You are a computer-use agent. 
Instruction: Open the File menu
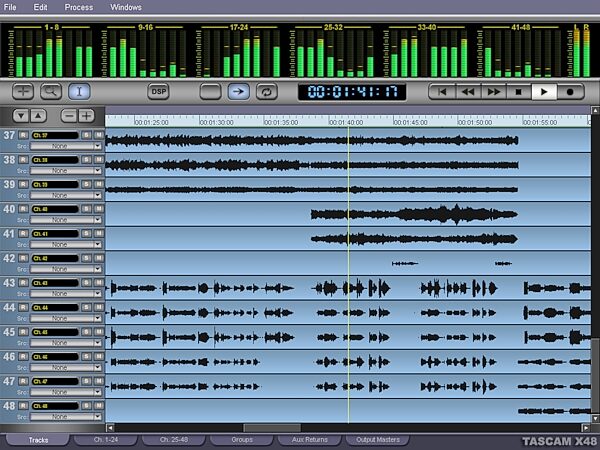point(10,7)
